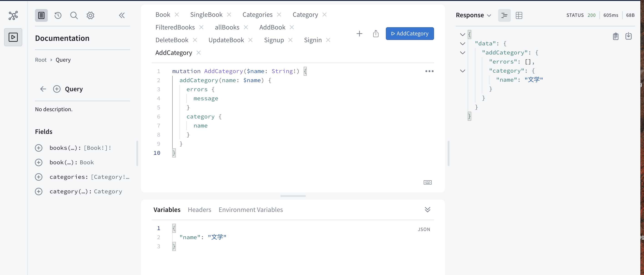The image size is (644, 275).
Task: Download the response JSON
Action: coord(628,36)
